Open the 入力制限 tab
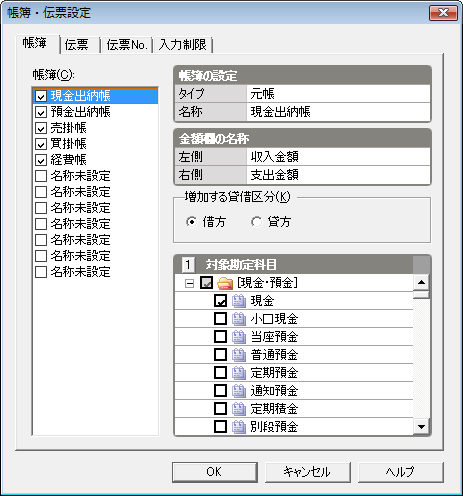 click(183, 45)
